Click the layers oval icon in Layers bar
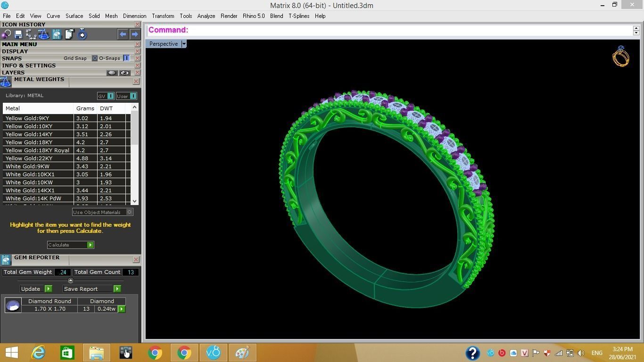The image size is (644, 362). [112, 73]
